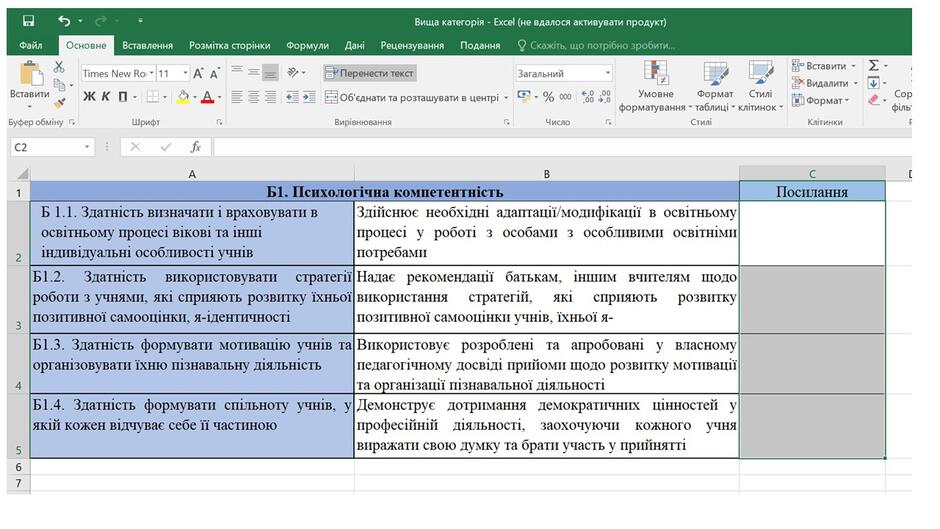Click Видалити cells button
The width and height of the screenshot is (940, 529).
coord(821,83)
